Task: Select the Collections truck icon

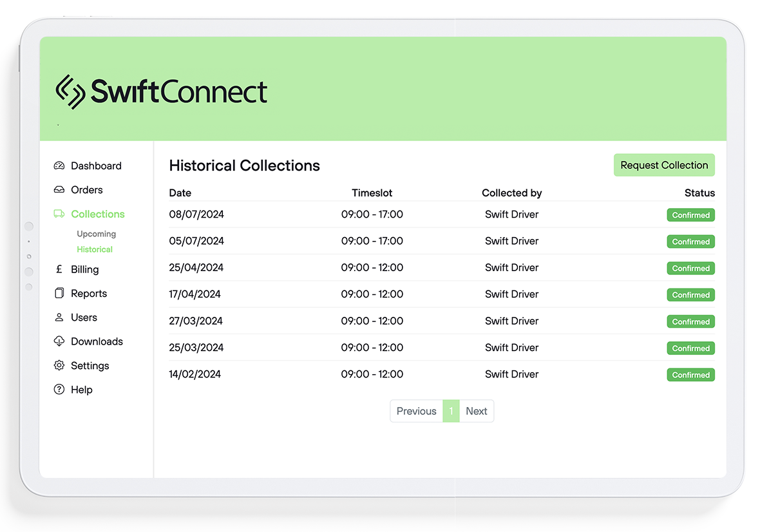Action: (59, 214)
